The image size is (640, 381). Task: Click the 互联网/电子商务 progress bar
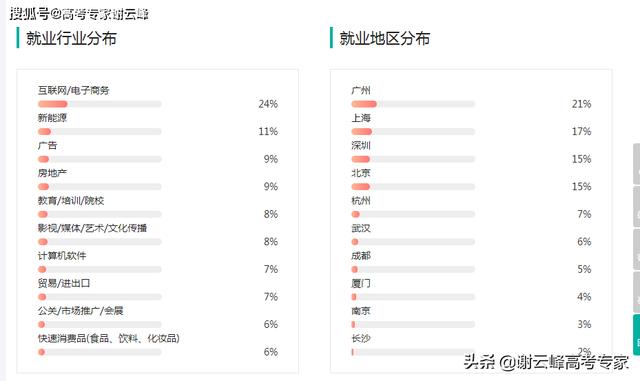point(100,104)
